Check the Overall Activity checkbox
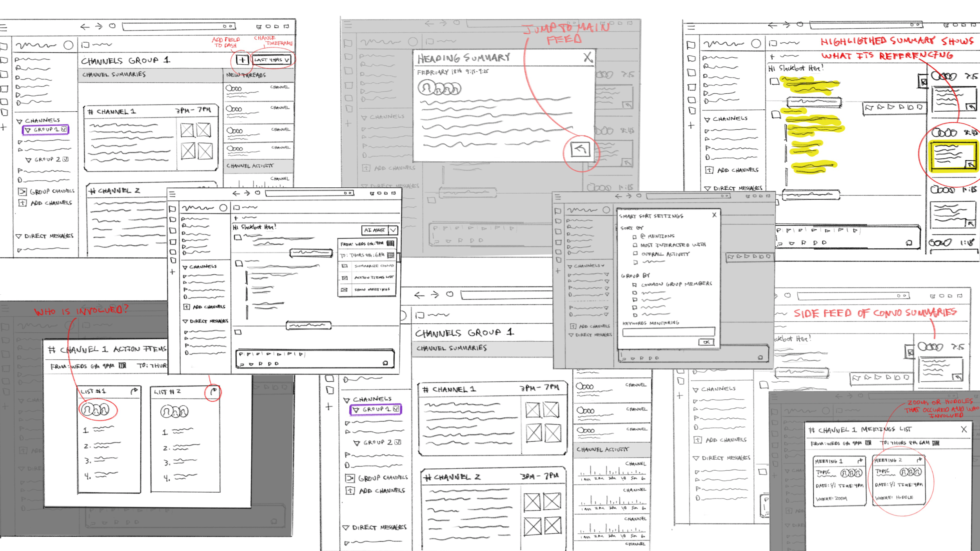Viewport: 980px width, 551px height. [x=635, y=254]
